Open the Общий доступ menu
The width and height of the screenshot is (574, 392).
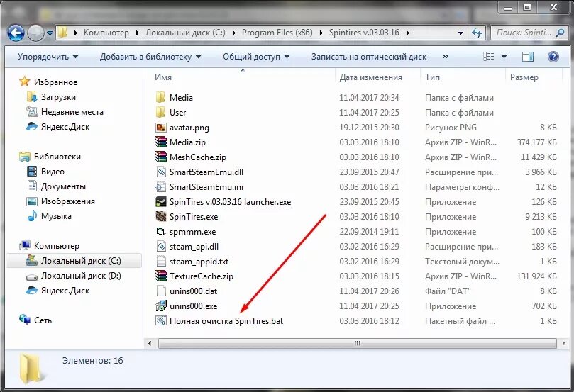[x=256, y=57]
